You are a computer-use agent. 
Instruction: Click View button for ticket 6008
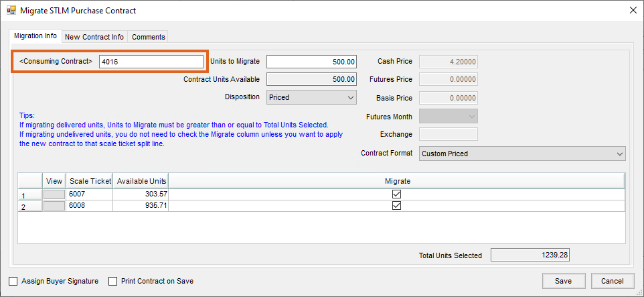pos(54,206)
